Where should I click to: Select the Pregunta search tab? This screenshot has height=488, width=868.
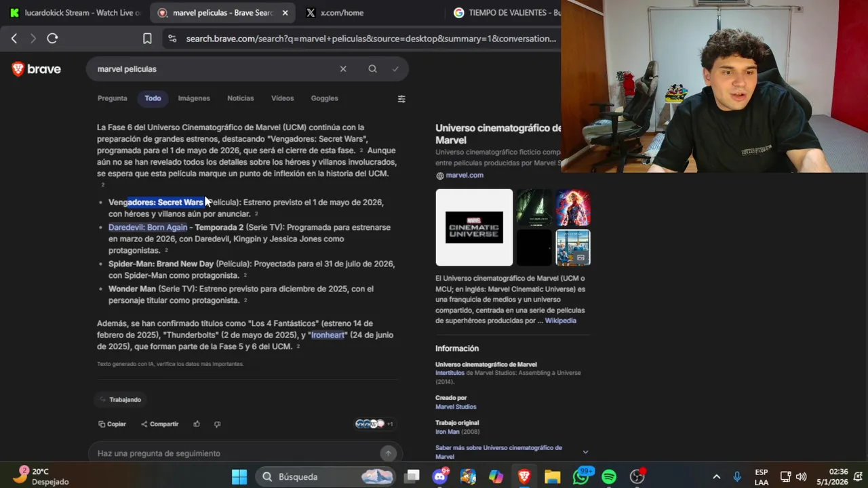tap(112, 98)
